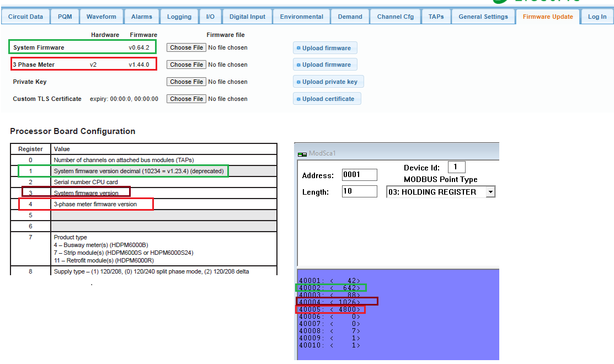Click register 40006 value 0

coord(355,317)
